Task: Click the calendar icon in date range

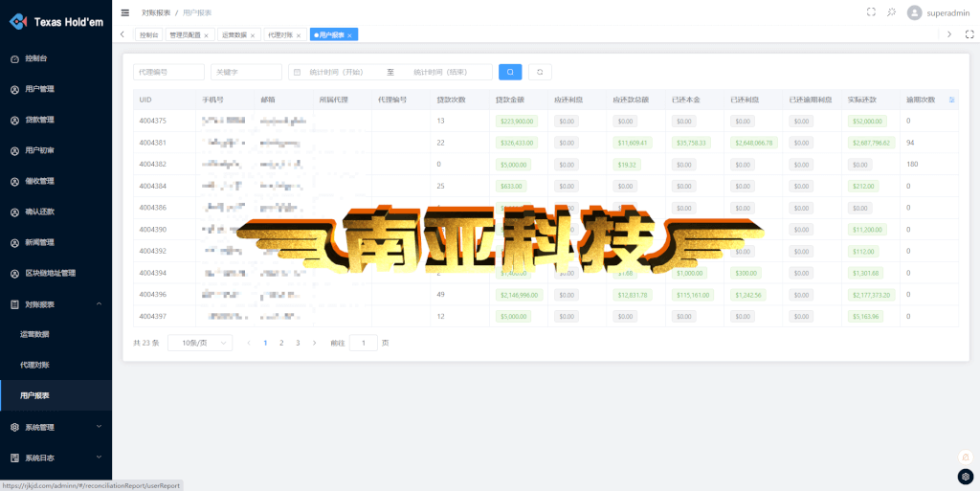Action: (x=298, y=72)
